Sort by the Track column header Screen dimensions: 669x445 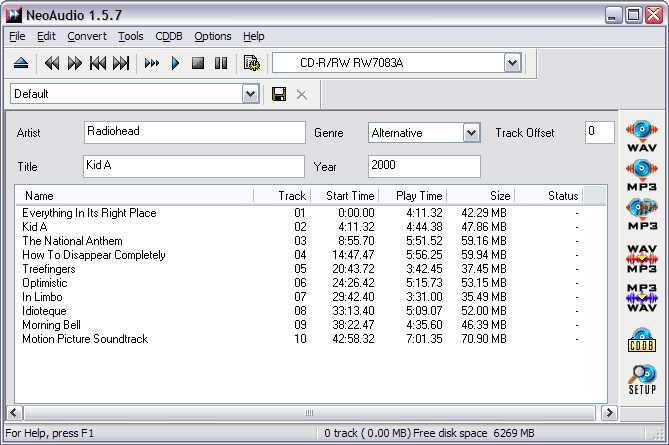(x=282, y=196)
